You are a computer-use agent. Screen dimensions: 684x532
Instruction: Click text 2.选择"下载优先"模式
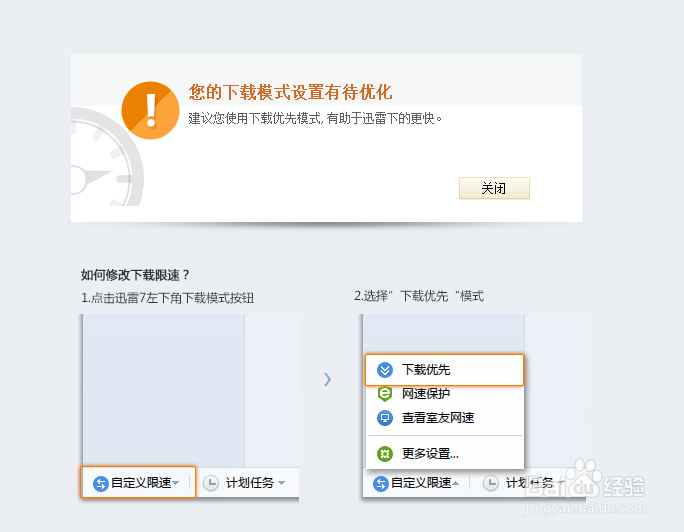tap(419, 296)
